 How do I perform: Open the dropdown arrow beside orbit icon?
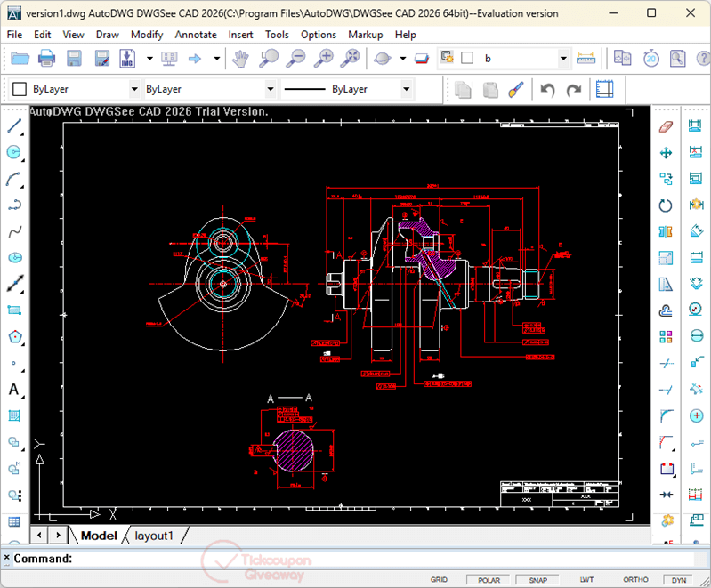pos(402,59)
